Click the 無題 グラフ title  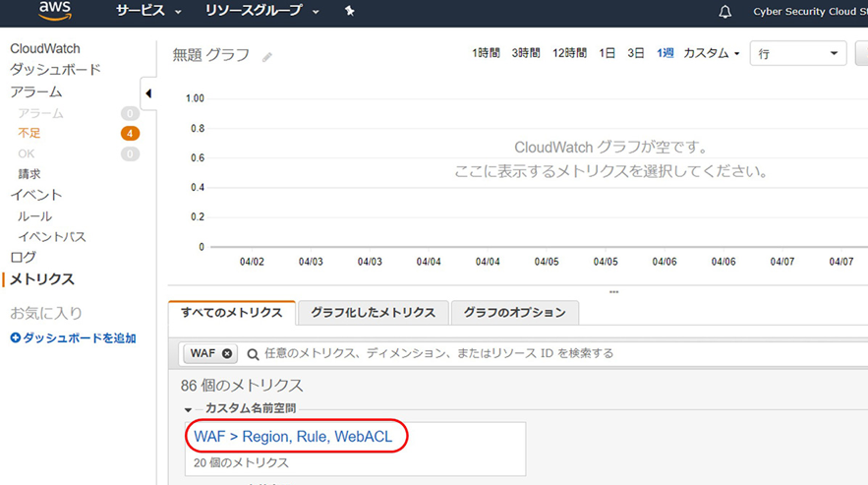point(211,55)
